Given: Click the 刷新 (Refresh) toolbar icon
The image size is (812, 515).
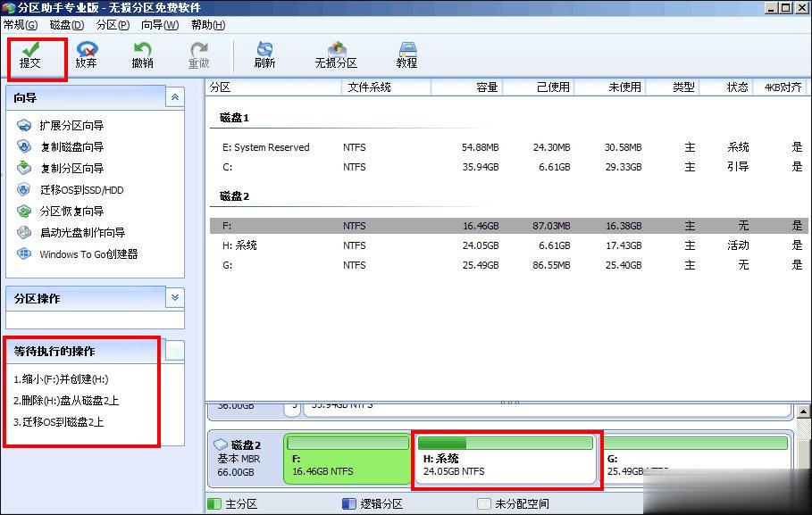Looking at the screenshot, I should coord(264,49).
